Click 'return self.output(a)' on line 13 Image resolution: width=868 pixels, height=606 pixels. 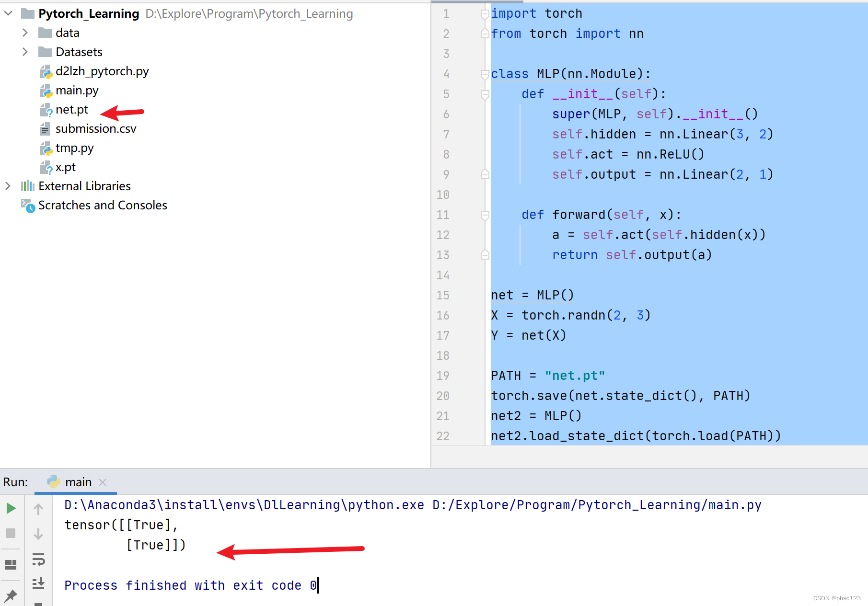tap(632, 255)
